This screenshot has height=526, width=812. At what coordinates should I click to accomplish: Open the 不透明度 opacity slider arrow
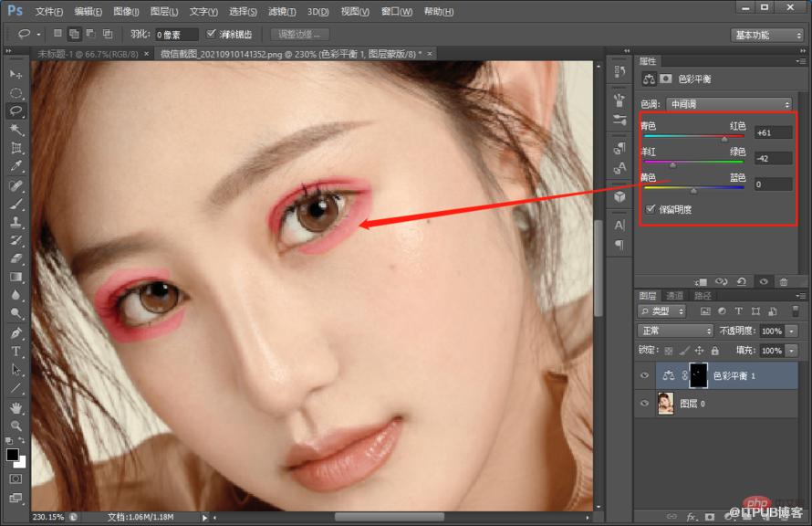pyautogui.click(x=792, y=331)
